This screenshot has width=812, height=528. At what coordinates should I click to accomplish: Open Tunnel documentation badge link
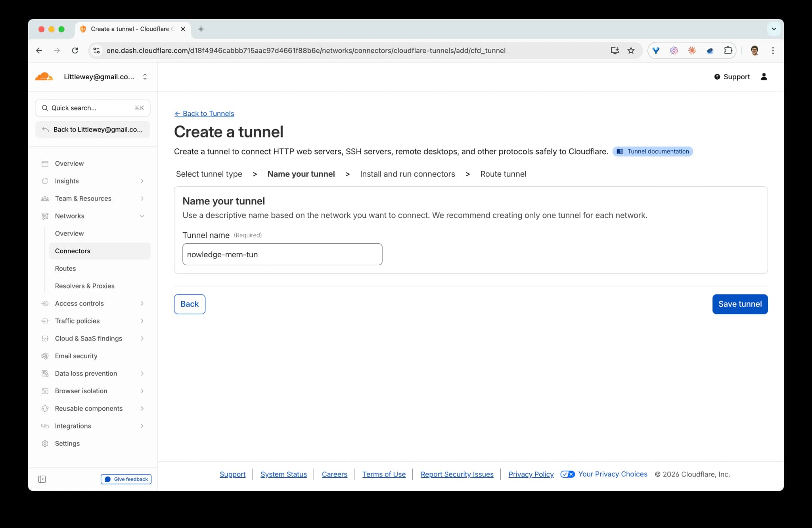click(652, 151)
